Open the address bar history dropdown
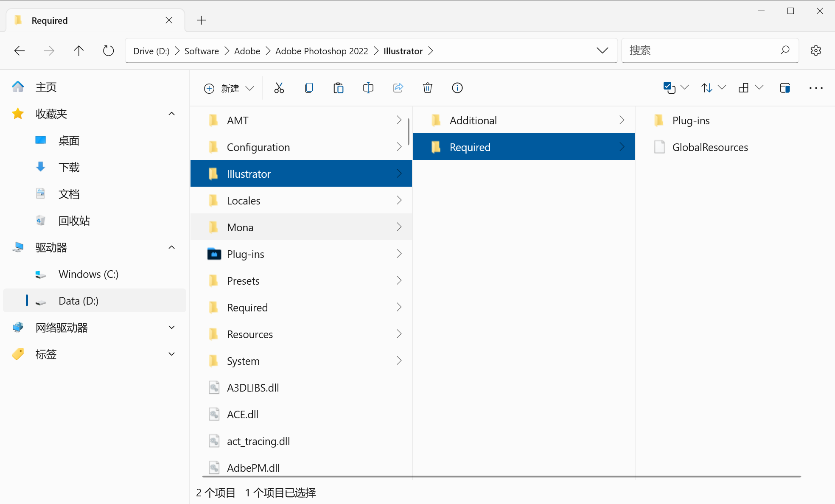This screenshot has width=835, height=504. click(602, 50)
